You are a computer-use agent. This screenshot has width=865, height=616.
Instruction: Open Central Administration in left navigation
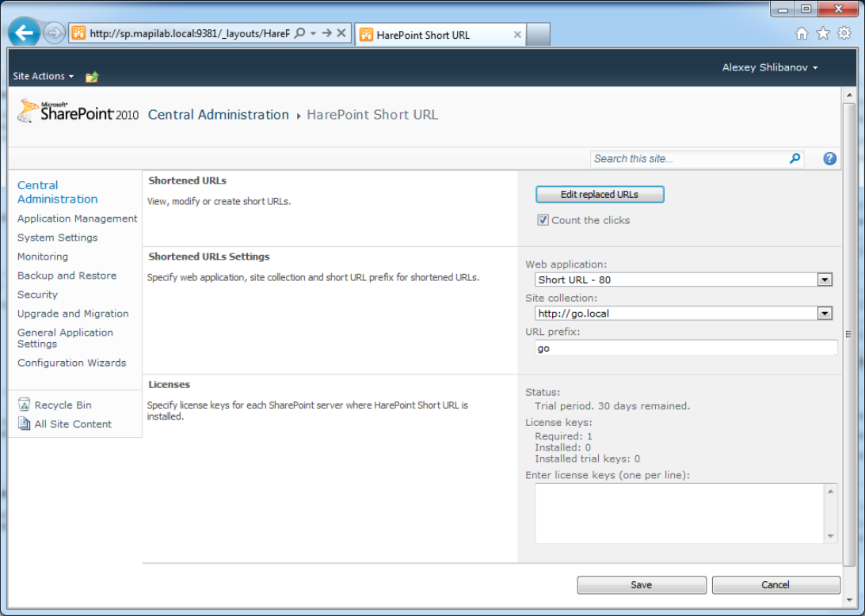[x=57, y=192]
